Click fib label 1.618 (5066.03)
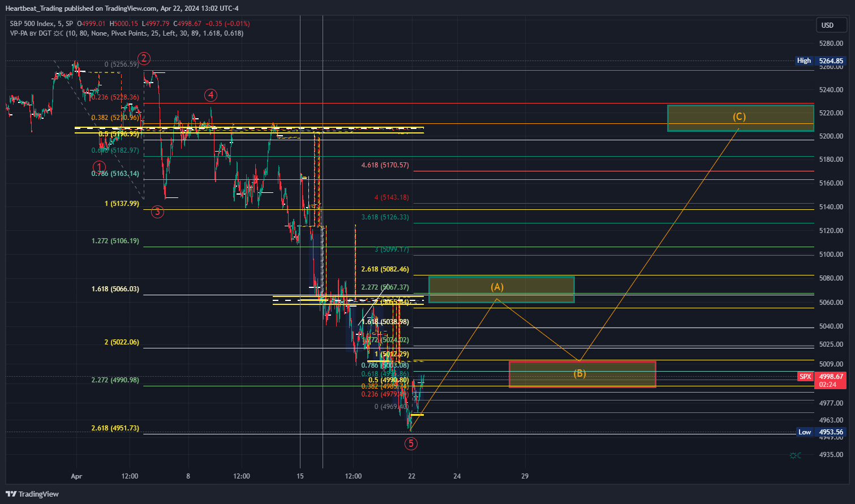Image resolution: width=855 pixels, height=504 pixels. pyautogui.click(x=115, y=289)
